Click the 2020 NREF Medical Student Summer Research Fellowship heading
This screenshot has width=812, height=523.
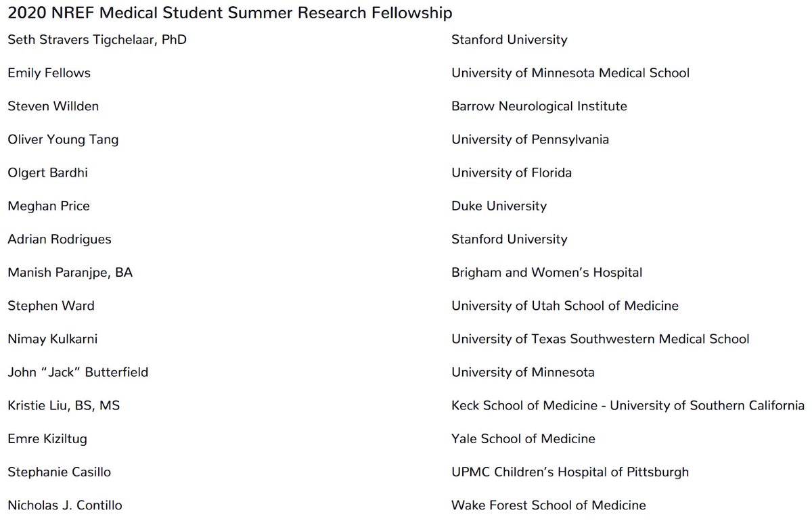pos(230,13)
